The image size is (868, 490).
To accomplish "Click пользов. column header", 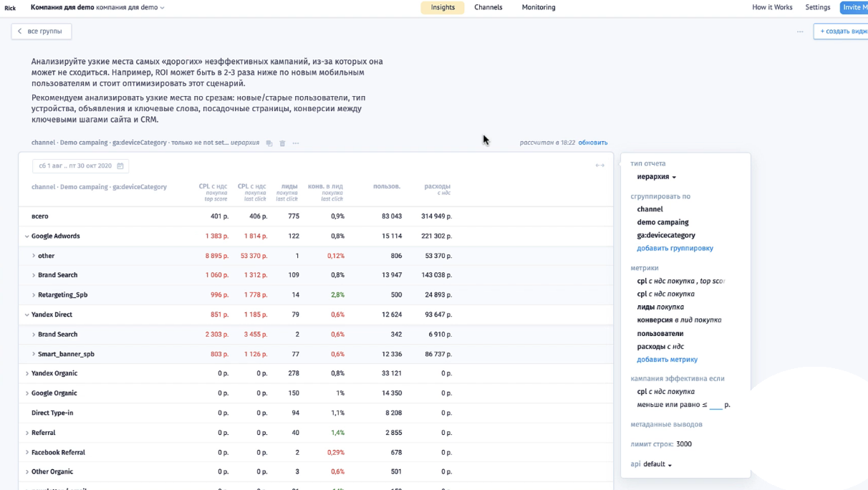I will coord(387,187).
